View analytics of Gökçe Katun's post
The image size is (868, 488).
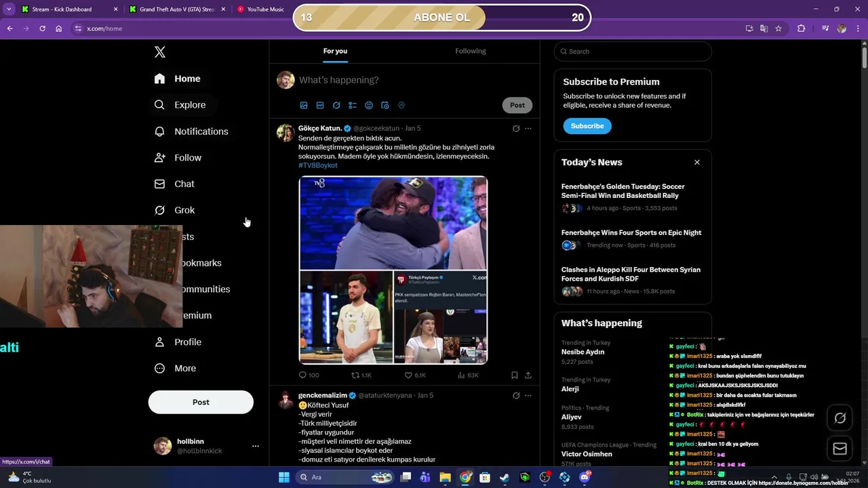click(468, 375)
